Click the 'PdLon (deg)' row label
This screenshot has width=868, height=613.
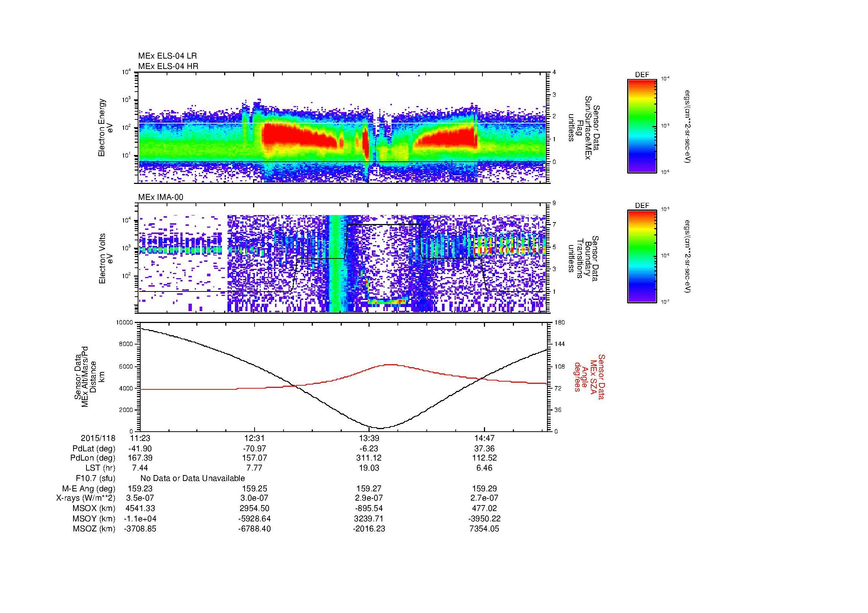(x=93, y=458)
